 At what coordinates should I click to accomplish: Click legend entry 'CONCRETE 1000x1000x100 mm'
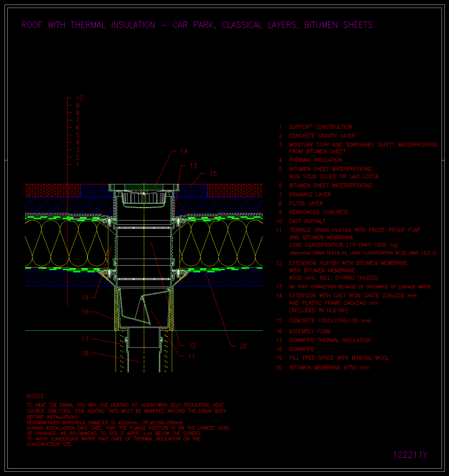tap(330, 321)
